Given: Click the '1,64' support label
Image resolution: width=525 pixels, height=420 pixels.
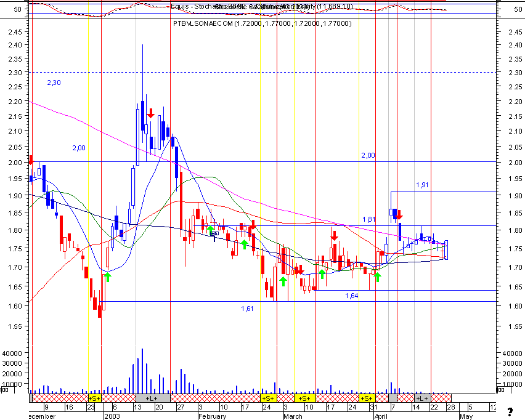Looking at the screenshot, I should coord(352,296).
